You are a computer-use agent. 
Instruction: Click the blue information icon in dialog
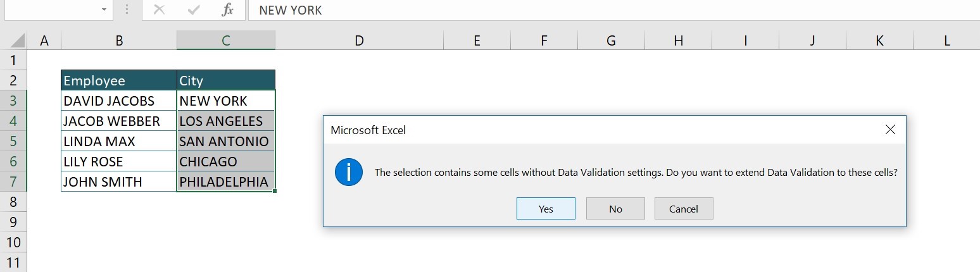349,172
